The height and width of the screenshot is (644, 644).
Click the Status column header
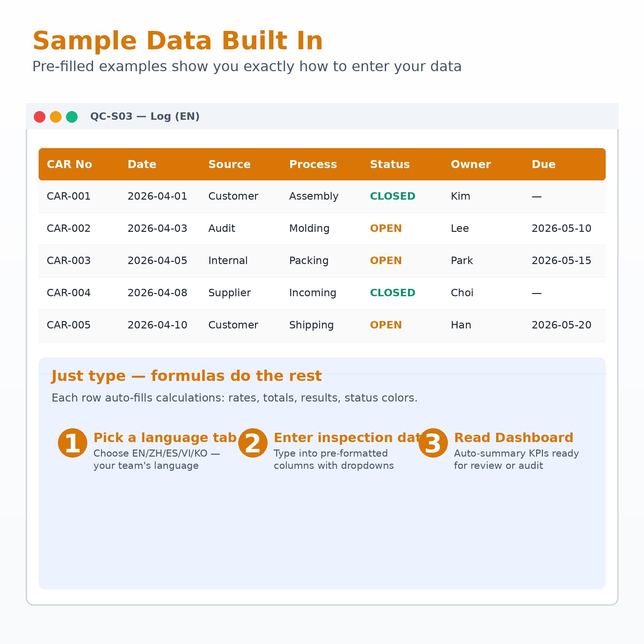click(x=390, y=164)
